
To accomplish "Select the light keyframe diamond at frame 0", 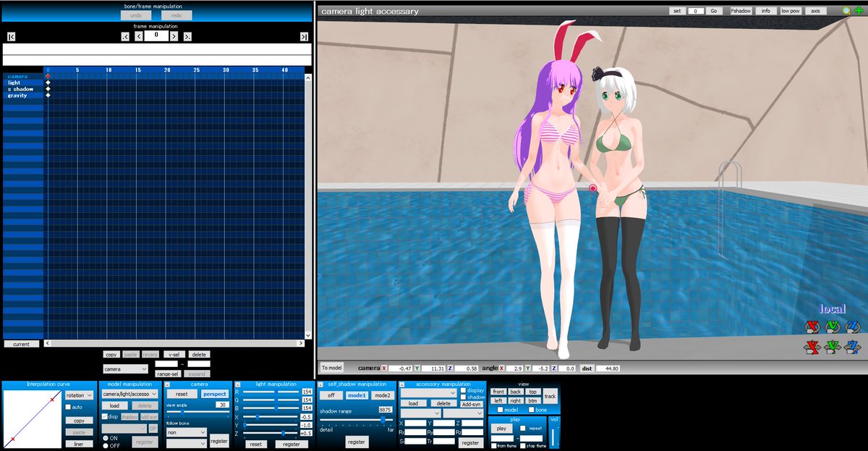I will click(x=48, y=83).
